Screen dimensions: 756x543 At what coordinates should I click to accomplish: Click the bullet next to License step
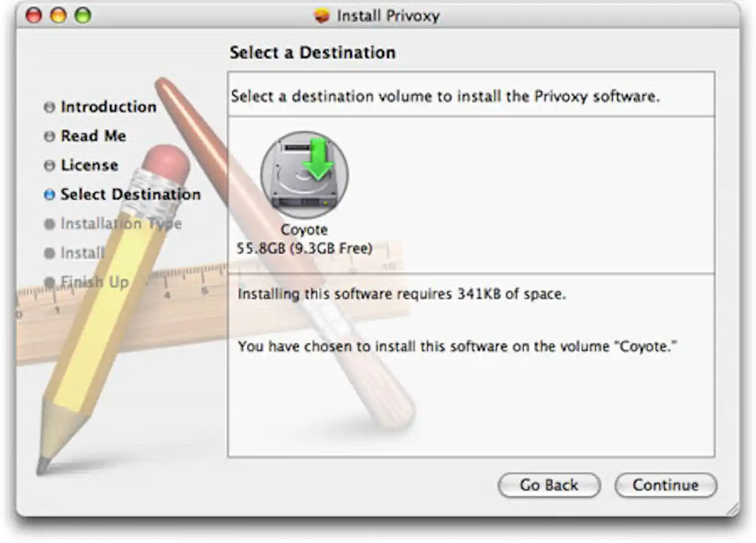tap(49, 165)
